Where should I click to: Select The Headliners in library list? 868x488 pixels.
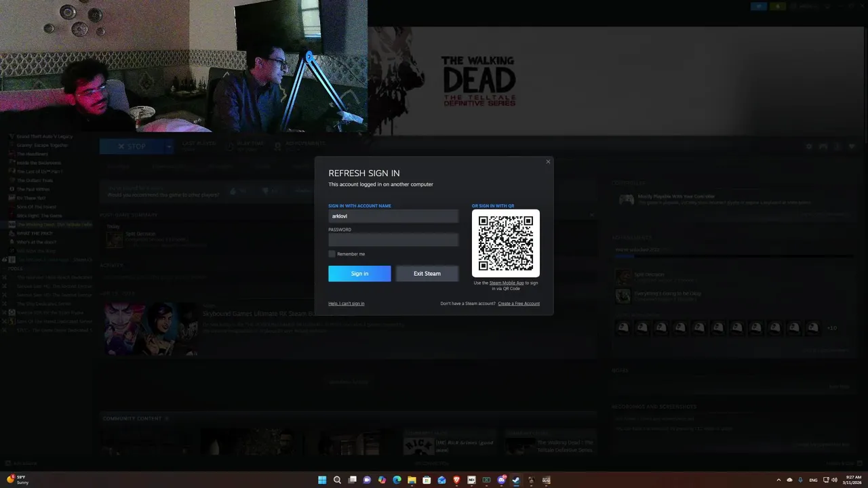click(x=33, y=154)
